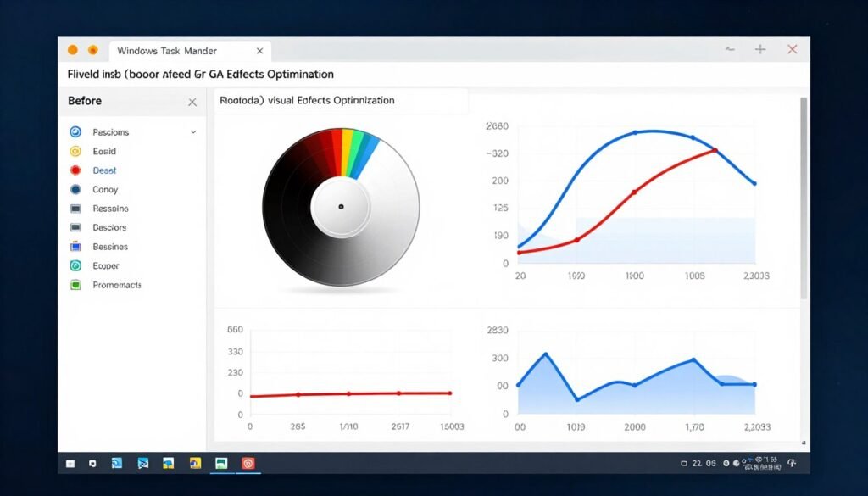This screenshot has height=496, width=868.
Task: Select the Desciors sidebar icon
Action: tap(76, 227)
